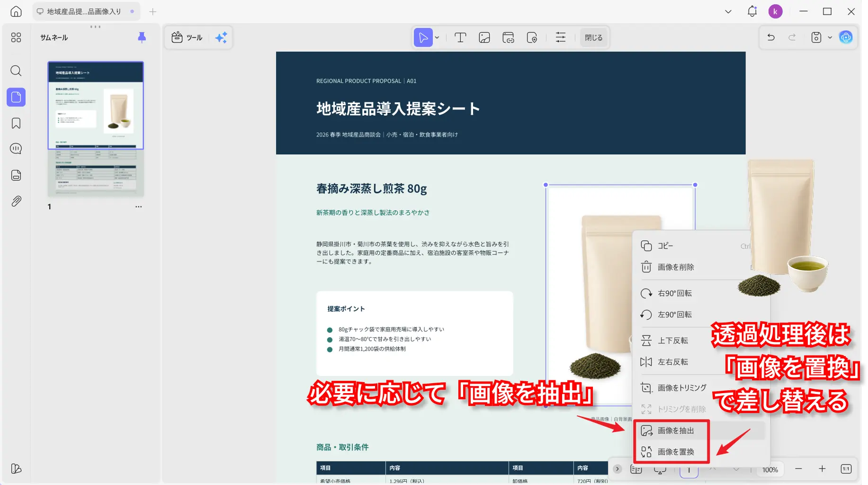The height and width of the screenshot is (485, 868).
Task: Click the top-right image selection handle
Action: click(695, 185)
